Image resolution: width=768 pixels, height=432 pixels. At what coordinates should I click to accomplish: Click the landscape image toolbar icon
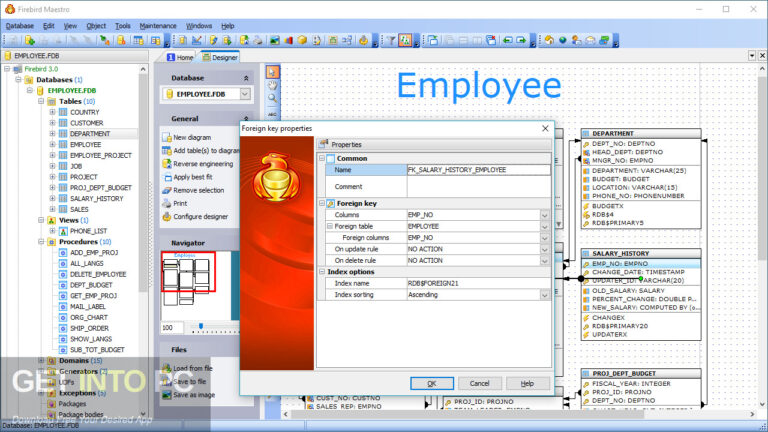(x=274, y=41)
